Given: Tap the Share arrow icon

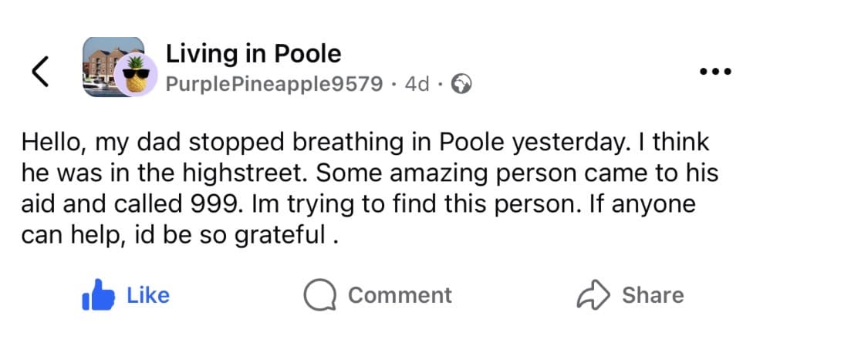Looking at the screenshot, I should (x=593, y=296).
